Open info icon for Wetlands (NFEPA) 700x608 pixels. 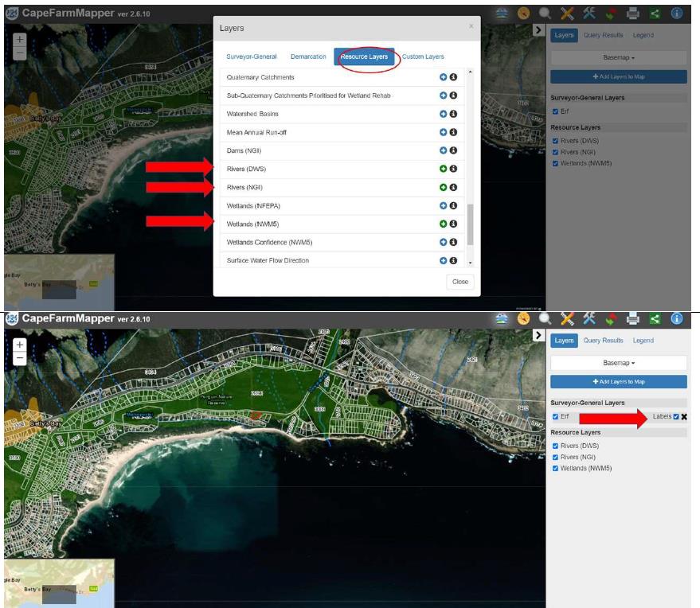[453, 205]
